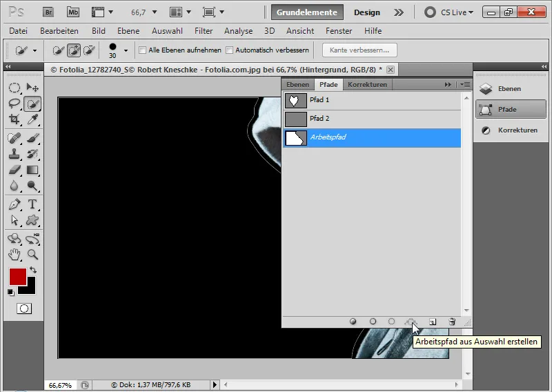Open the zoom level 66,7 dropdown

click(154, 12)
